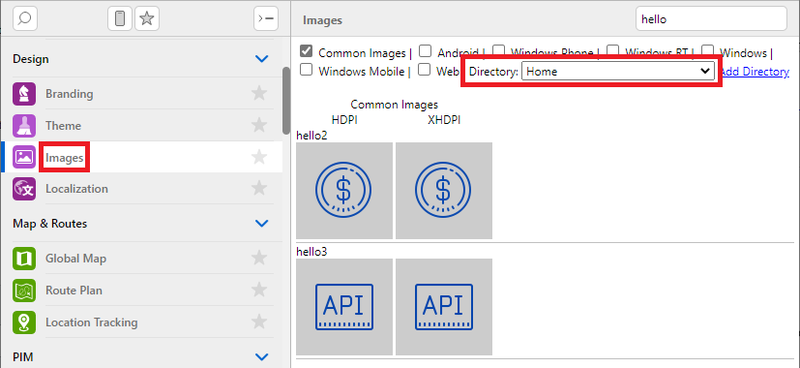The width and height of the screenshot is (800, 368).
Task: Click the Location Tracking pin icon
Action: pos(24,322)
